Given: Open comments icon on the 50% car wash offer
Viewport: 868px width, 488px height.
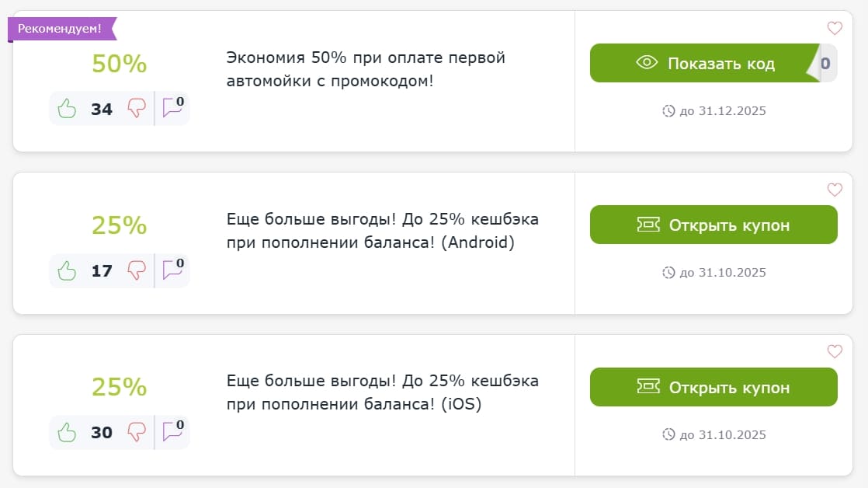Looking at the screenshot, I should click(172, 108).
